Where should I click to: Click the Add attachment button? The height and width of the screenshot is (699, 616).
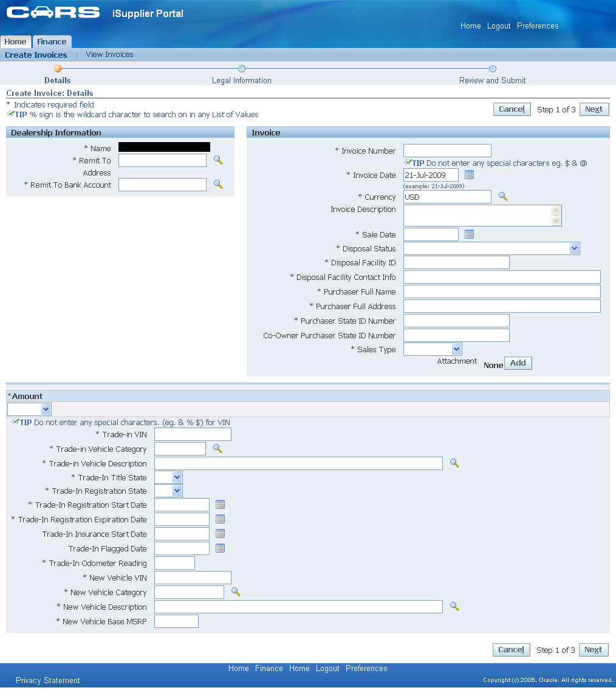click(518, 363)
